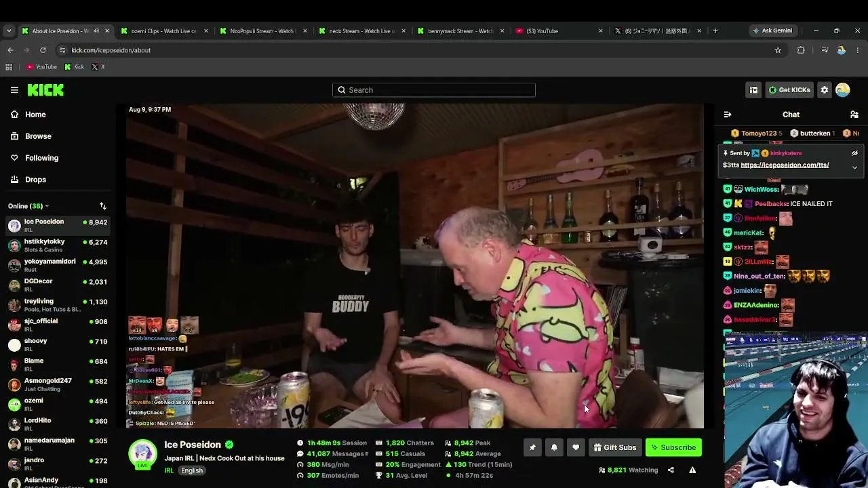Open the tab search dropdown arrow
This screenshot has width=868, height=488.
(9, 30)
